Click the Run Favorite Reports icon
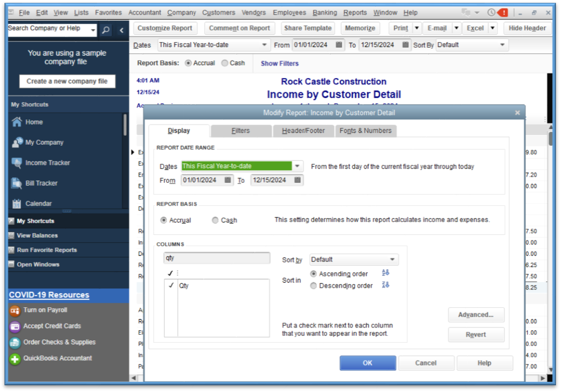The image size is (561, 392). (11, 250)
